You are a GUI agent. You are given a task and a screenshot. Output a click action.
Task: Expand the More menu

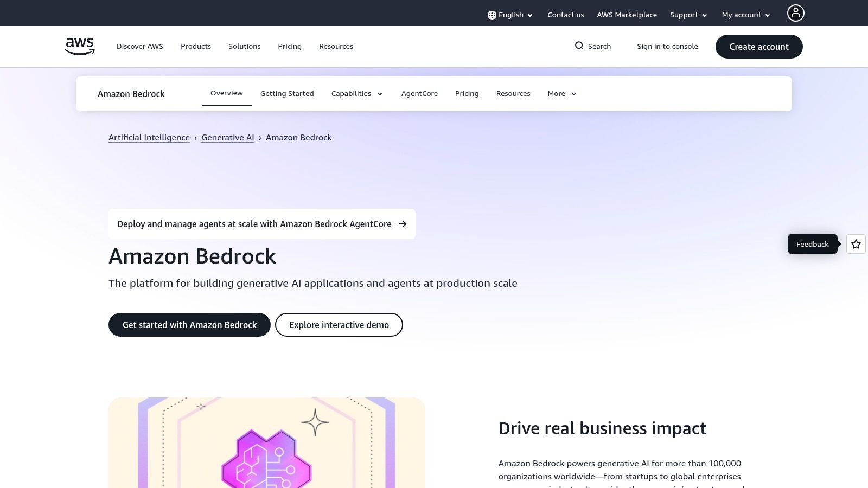click(x=561, y=93)
